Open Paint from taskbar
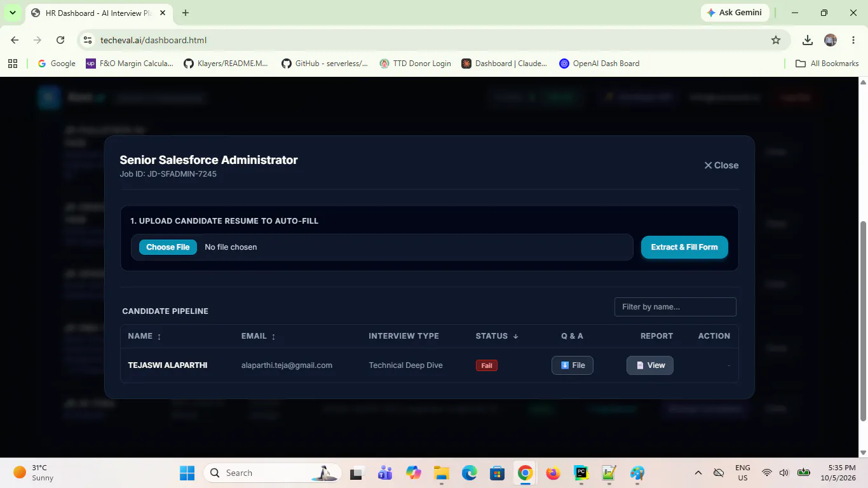 (637, 473)
